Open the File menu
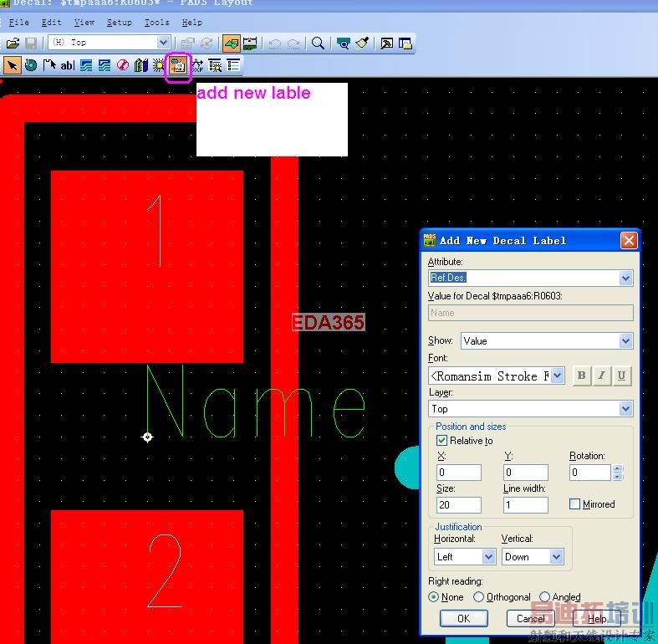This screenshot has height=644, width=658. (x=19, y=23)
